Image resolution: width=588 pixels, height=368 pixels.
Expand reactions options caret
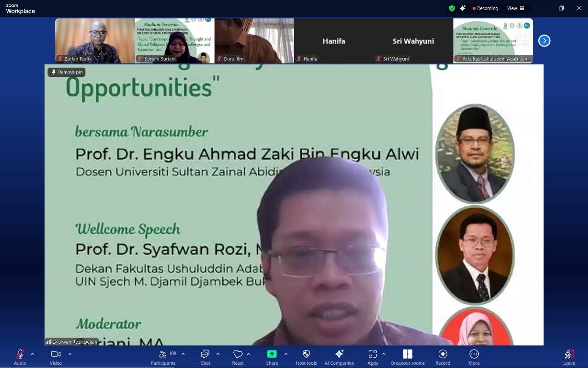tap(249, 354)
